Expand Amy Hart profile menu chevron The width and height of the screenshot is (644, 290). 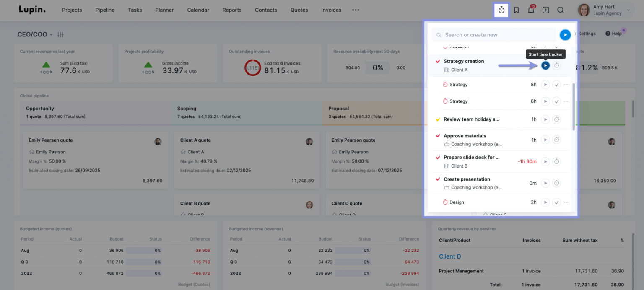point(628,10)
